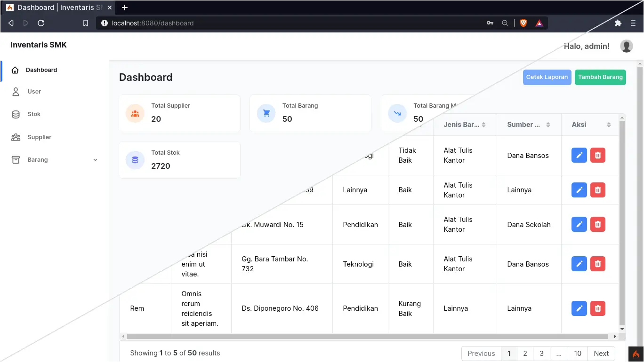
Task: Delete the Rem row using trash icon
Action: pos(597,308)
